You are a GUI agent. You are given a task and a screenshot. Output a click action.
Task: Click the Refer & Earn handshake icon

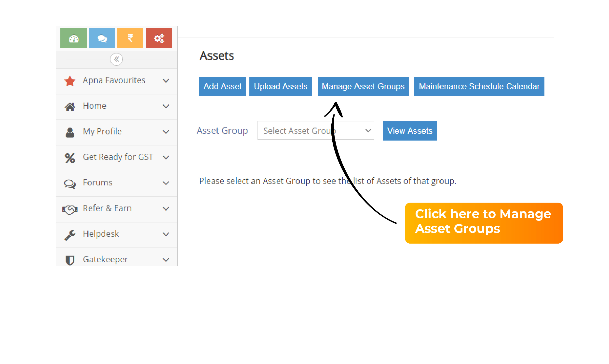pyautogui.click(x=70, y=209)
